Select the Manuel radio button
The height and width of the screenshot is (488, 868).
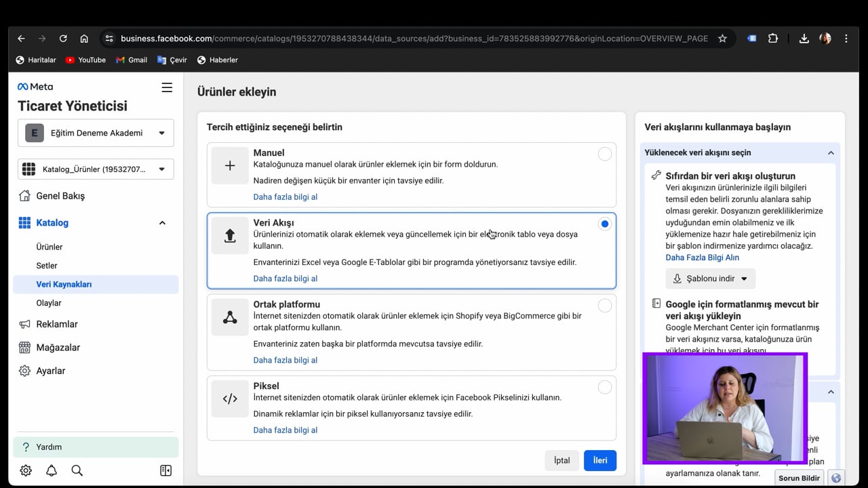coord(604,155)
